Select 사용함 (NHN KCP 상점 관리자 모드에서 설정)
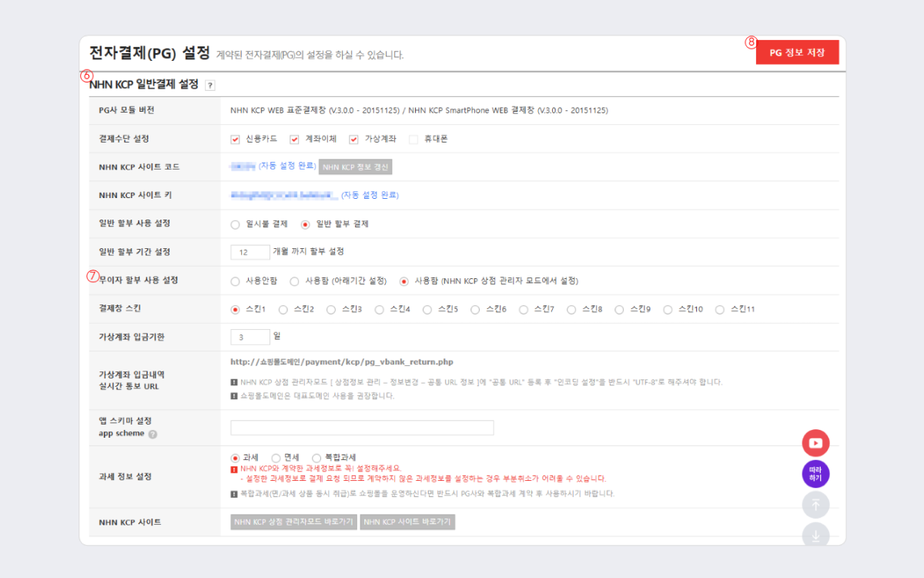 (x=403, y=281)
